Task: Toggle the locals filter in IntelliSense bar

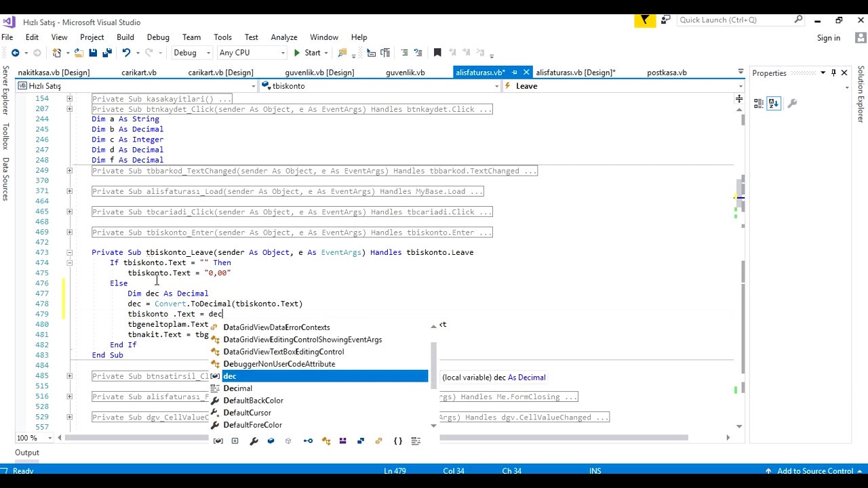Action: click(x=218, y=441)
